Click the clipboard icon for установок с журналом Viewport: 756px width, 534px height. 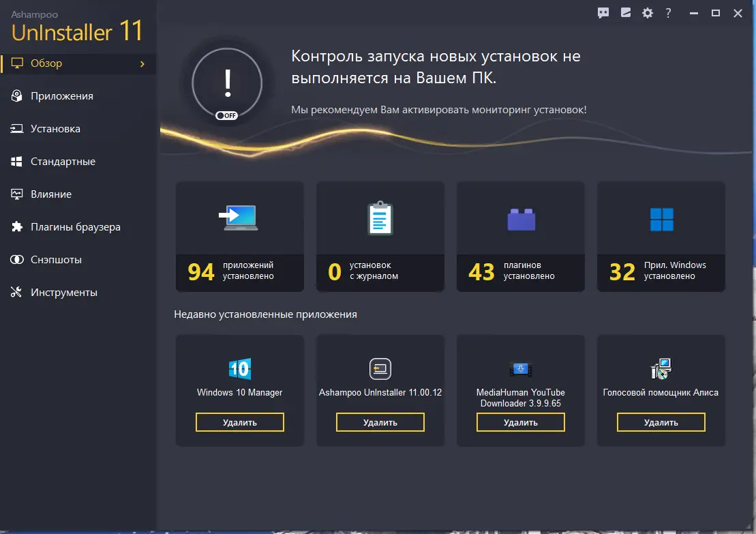tap(380, 218)
